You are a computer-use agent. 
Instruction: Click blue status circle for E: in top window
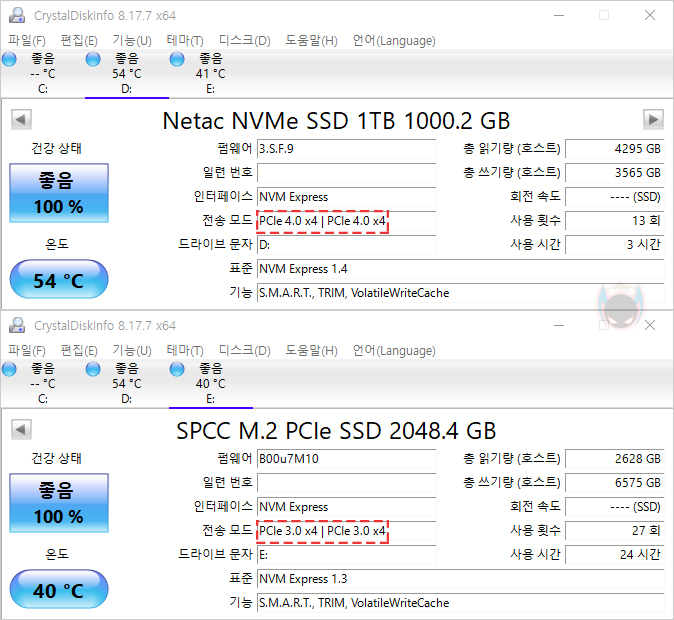pyautogui.click(x=177, y=59)
